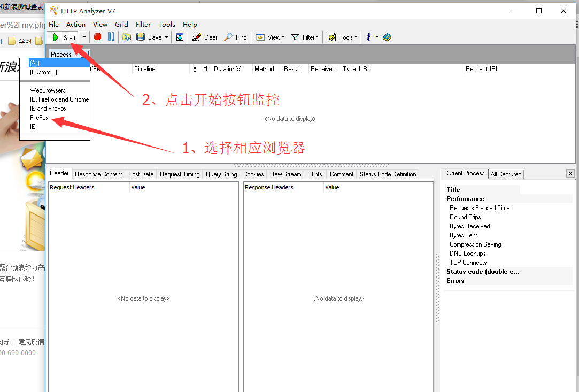Image resolution: width=579 pixels, height=392 pixels.
Task: Click the # column header
Action: point(206,69)
